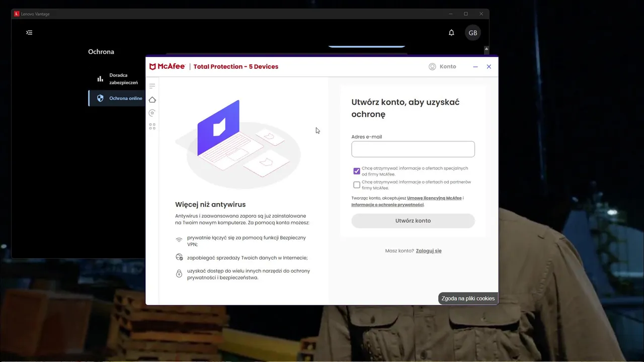Viewport: 644px width, 362px height.
Task: Minimize the McAfee window
Action: tap(475, 67)
